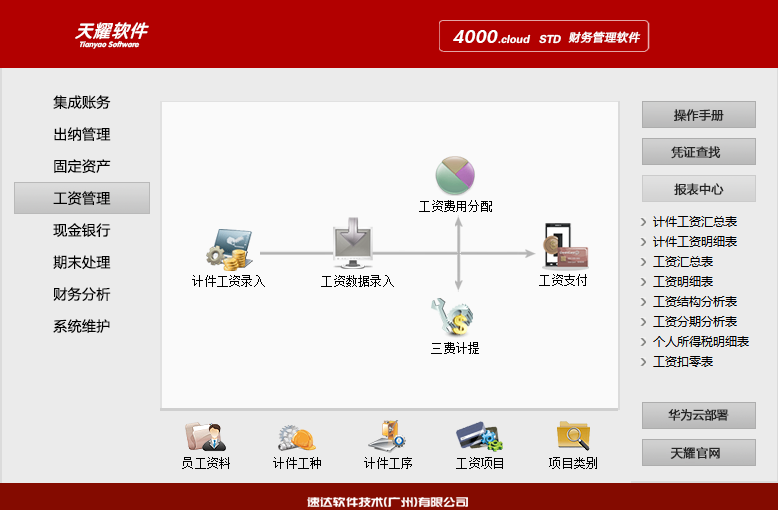
Task: Open the 工资结构分析表 report link
Action: point(695,302)
